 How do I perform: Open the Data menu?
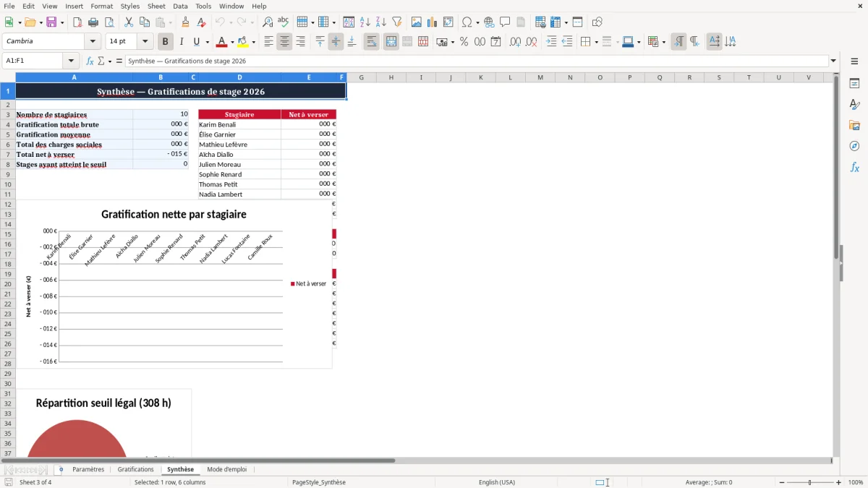(x=180, y=6)
